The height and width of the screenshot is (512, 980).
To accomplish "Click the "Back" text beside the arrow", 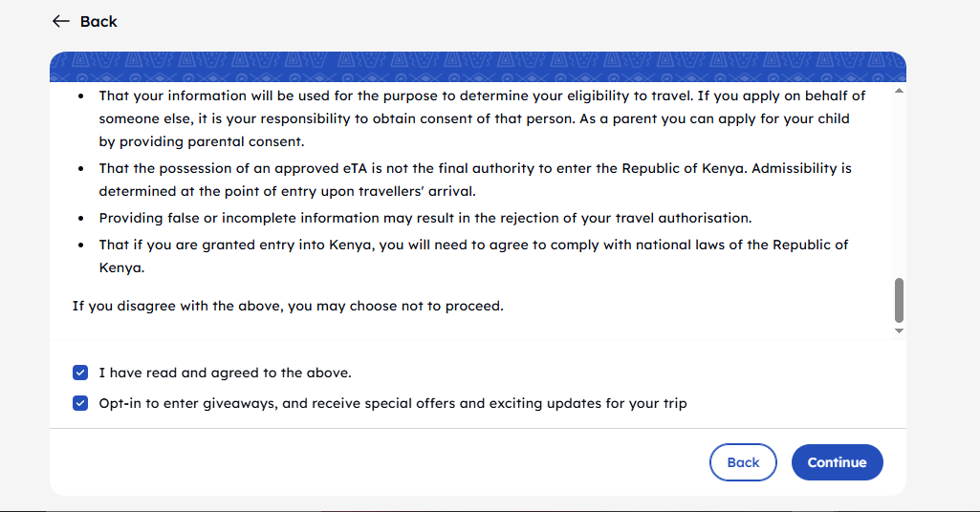I will (x=98, y=21).
